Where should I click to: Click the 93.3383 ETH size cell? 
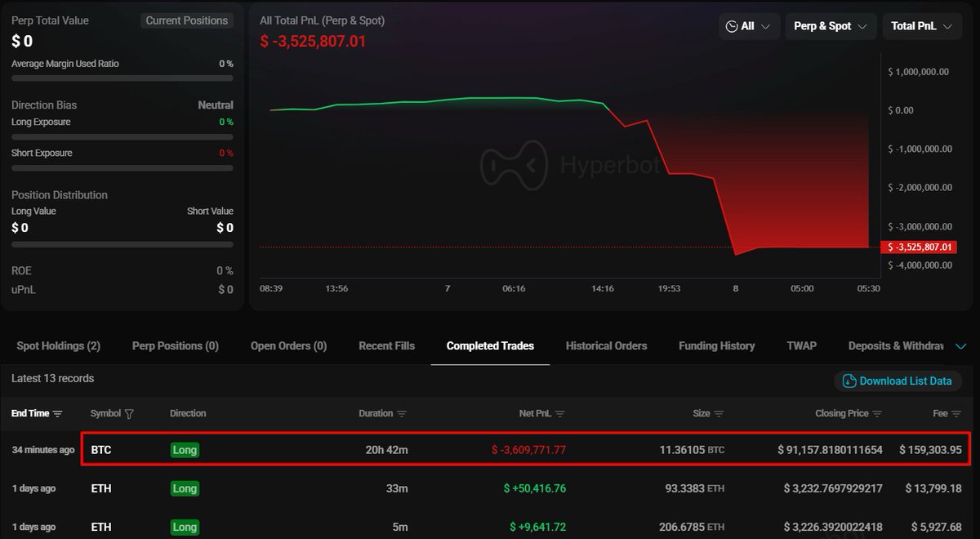(x=695, y=488)
